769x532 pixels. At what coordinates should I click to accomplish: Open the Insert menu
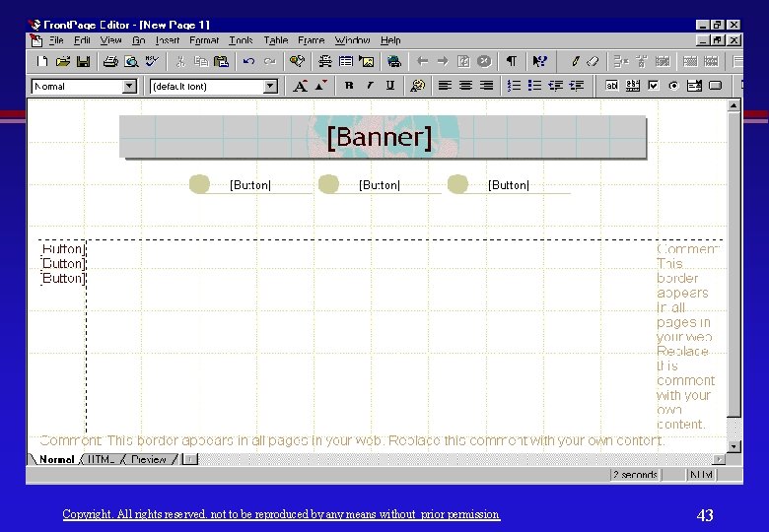click(168, 40)
